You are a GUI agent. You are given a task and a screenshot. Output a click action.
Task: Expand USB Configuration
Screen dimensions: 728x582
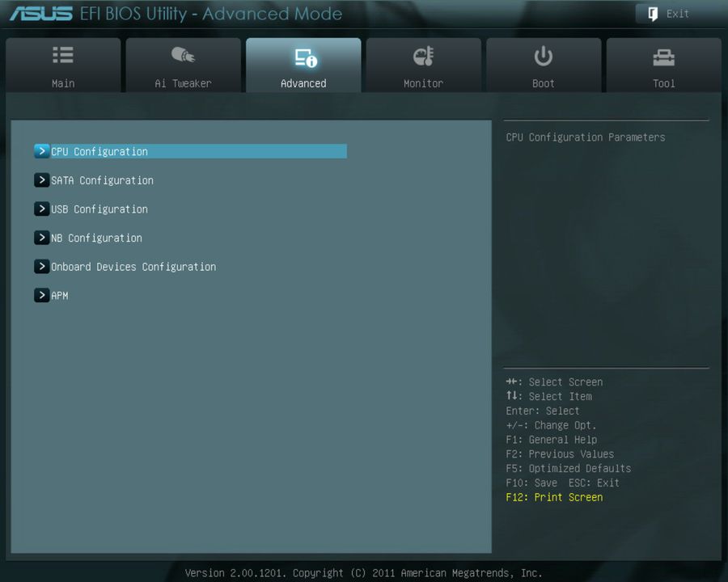click(x=41, y=209)
